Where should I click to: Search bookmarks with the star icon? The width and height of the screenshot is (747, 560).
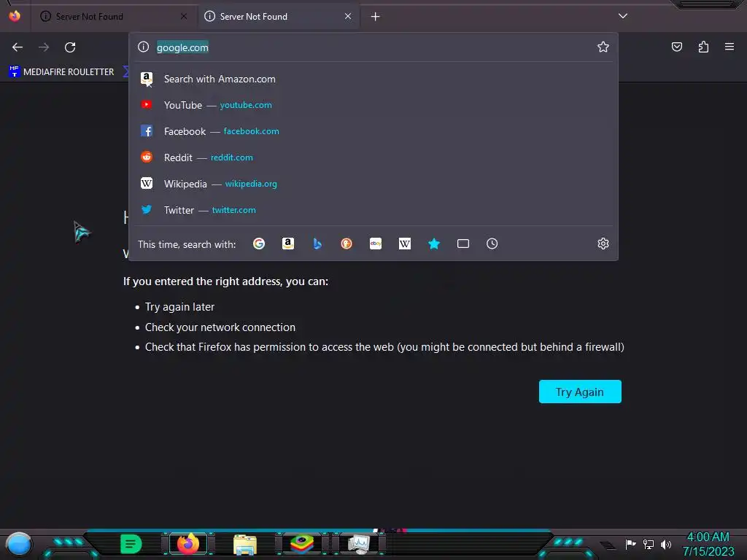434,244
